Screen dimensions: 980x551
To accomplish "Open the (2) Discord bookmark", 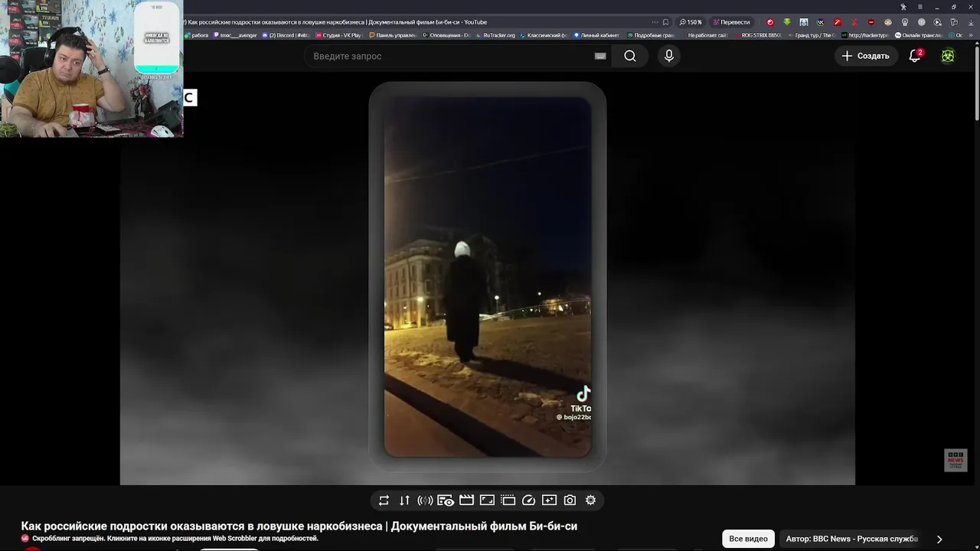I will (x=286, y=35).
